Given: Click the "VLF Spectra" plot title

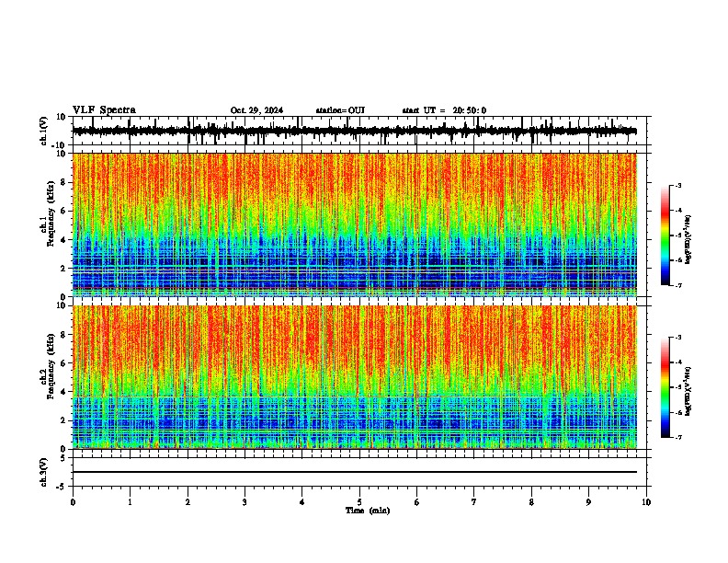Looking at the screenshot, I should (x=104, y=110).
